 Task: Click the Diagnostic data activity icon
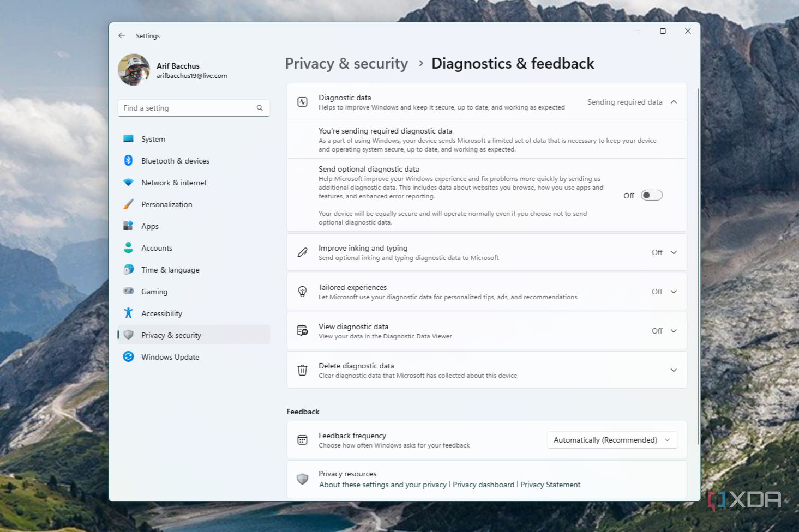[x=302, y=102]
